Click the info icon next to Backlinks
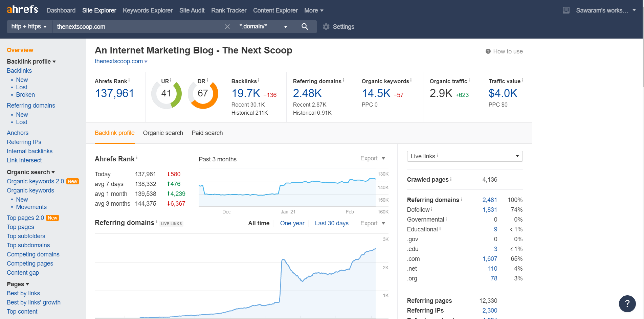644x319 pixels. click(259, 80)
